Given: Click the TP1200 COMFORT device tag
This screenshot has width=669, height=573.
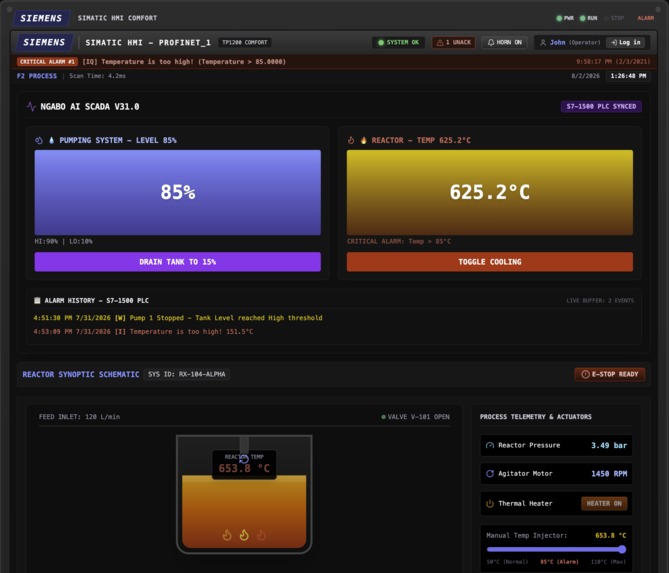Looking at the screenshot, I should pos(244,43).
